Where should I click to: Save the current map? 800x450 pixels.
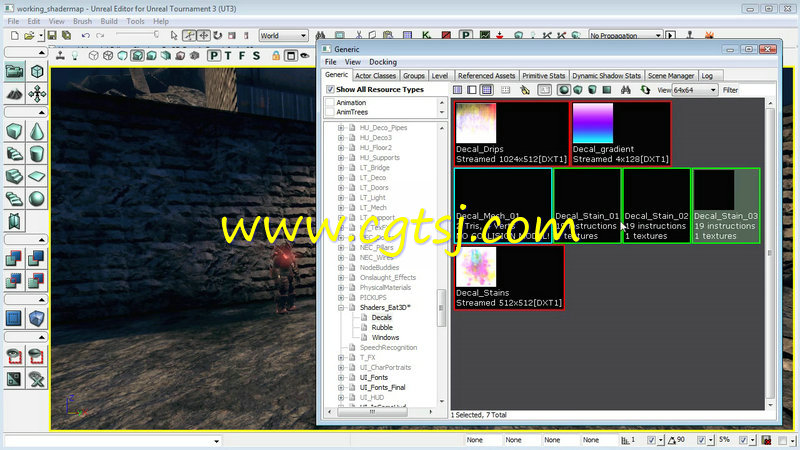pos(52,35)
